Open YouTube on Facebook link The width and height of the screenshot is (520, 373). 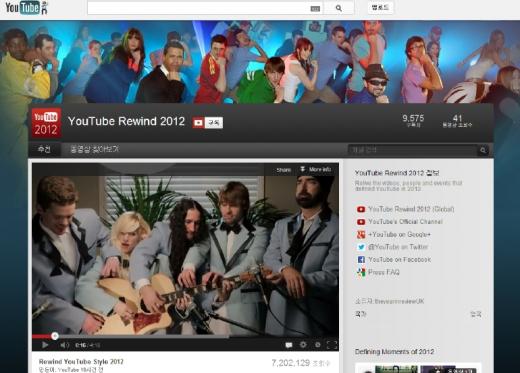point(400,259)
